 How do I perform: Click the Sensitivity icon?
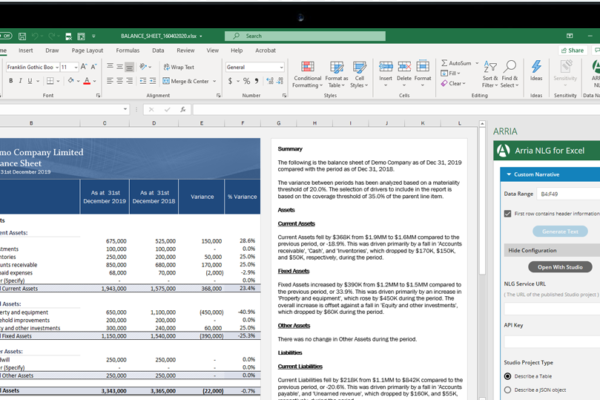[565, 67]
